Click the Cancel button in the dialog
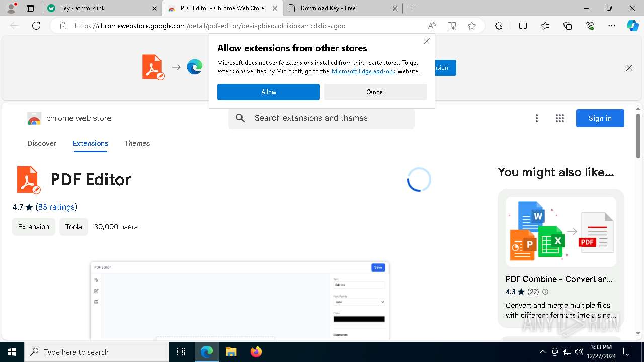The height and width of the screenshot is (362, 644). [375, 92]
